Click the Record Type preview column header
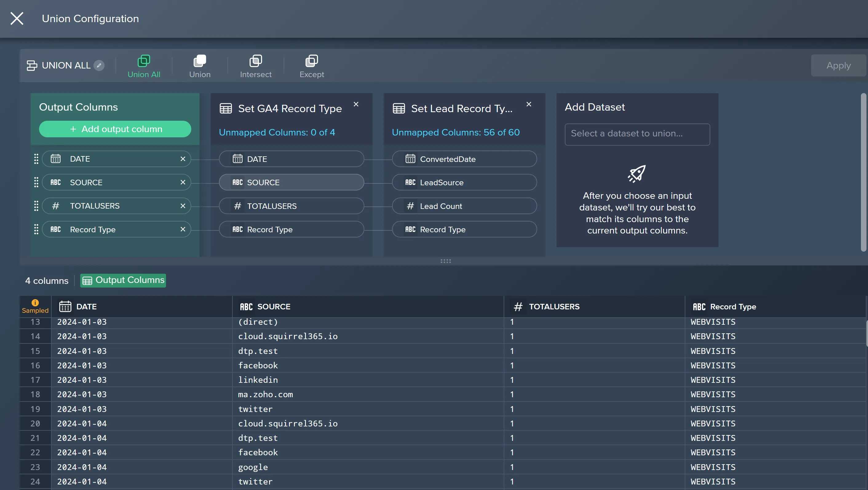Image resolution: width=868 pixels, height=490 pixels. pyautogui.click(x=775, y=307)
